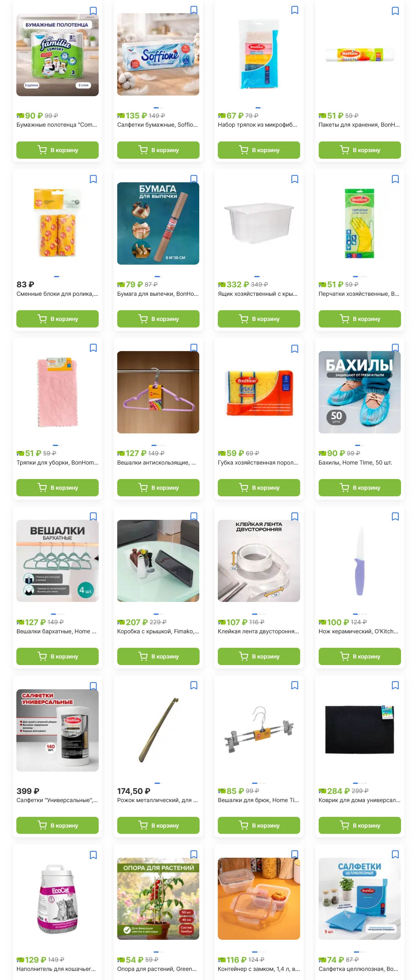
Task: View the velvet hangers product image
Action: [x=58, y=561]
